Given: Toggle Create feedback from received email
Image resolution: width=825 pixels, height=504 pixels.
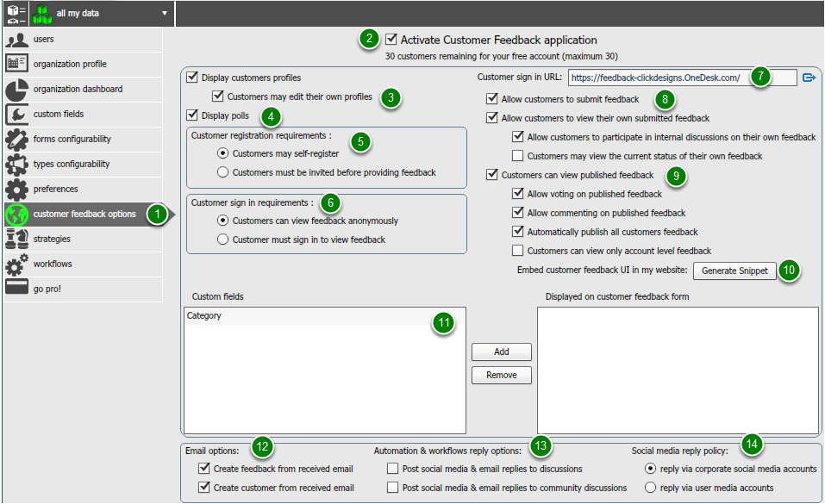Looking at the screenshot, I should click(x=204, y=468).
